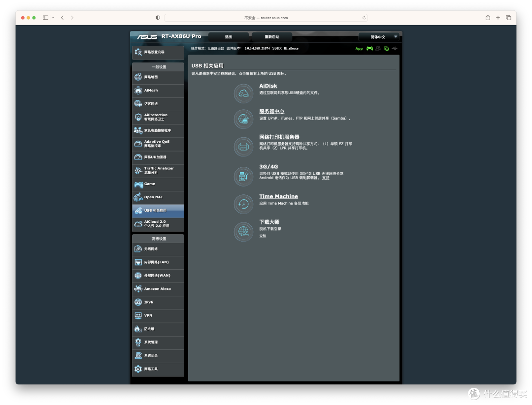The height and width of the screenshot is (405, 532).
Task: Click the 退出 logout button
Action: pos(229,37)
